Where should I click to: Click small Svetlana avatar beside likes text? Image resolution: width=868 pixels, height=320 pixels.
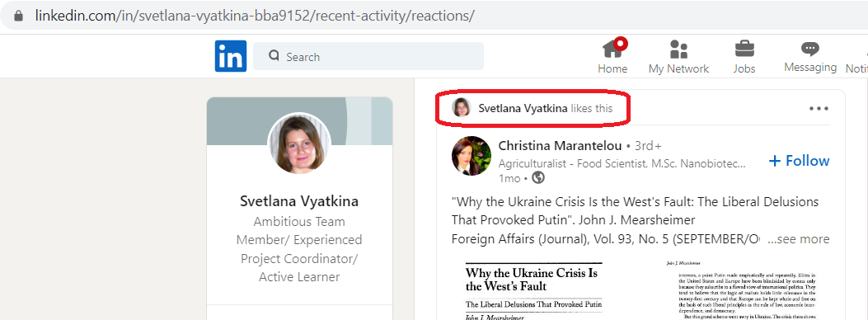pyautogui.click(x=461, y=107)
